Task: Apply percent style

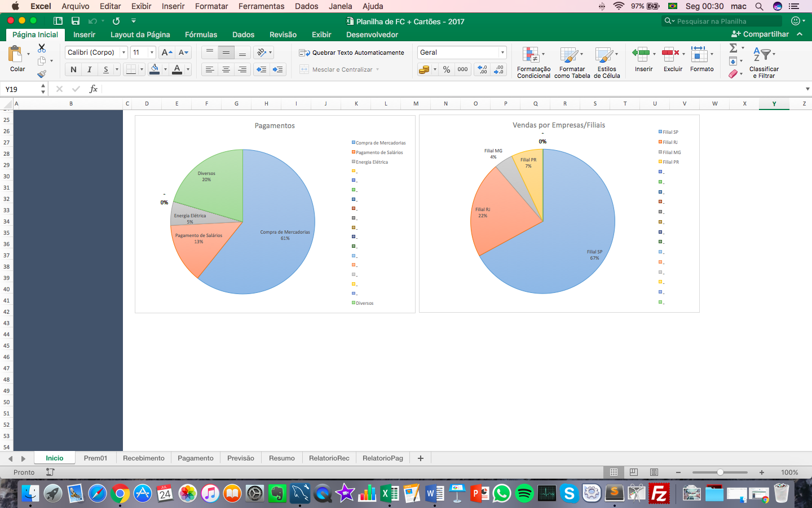Action: [x=447, y=69]
